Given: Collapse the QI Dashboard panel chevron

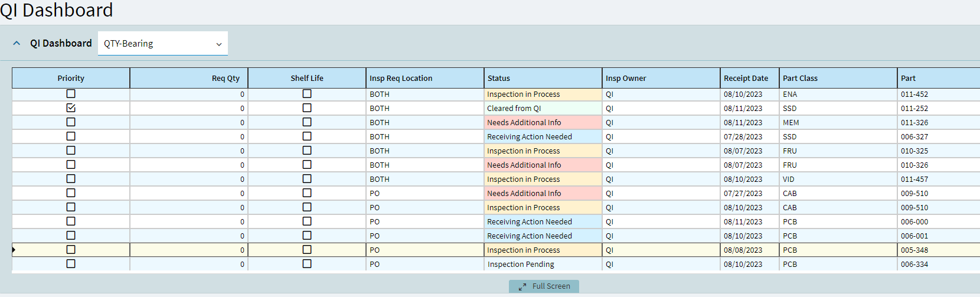Looking at the screenshot, I should 17,43.
